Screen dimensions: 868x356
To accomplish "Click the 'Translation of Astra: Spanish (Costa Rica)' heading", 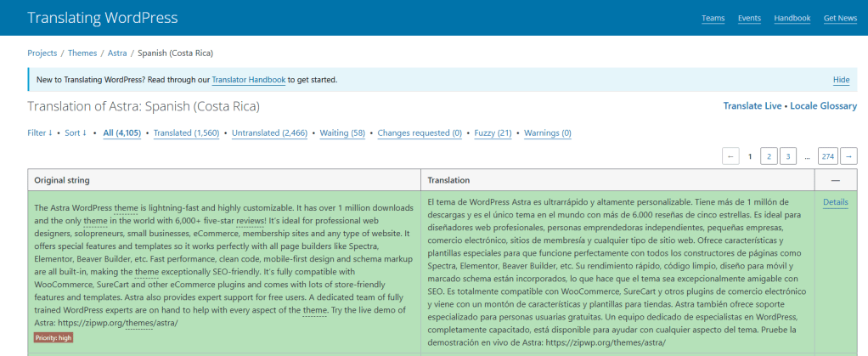I will point(144,106).
